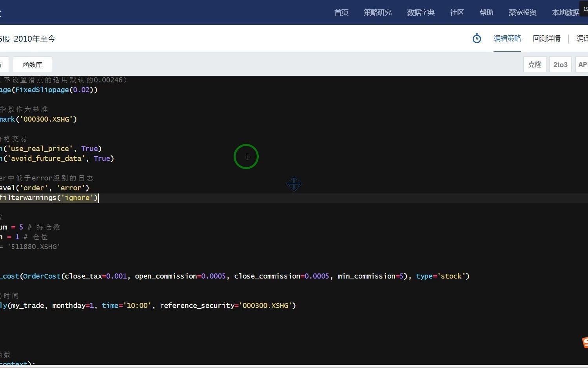588x368 pixels.
Task: Click the 'use_real_price' string
Action: click(x=40, y=149)
